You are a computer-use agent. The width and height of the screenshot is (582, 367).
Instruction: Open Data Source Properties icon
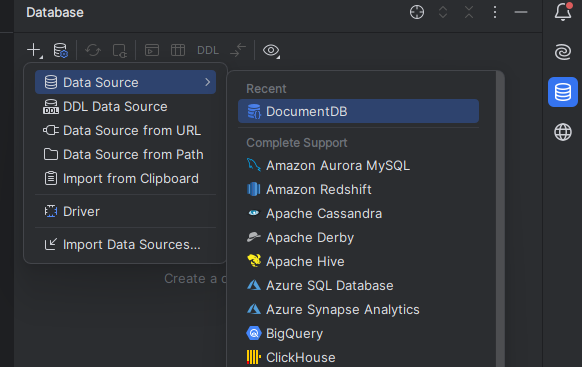point(61,50)
